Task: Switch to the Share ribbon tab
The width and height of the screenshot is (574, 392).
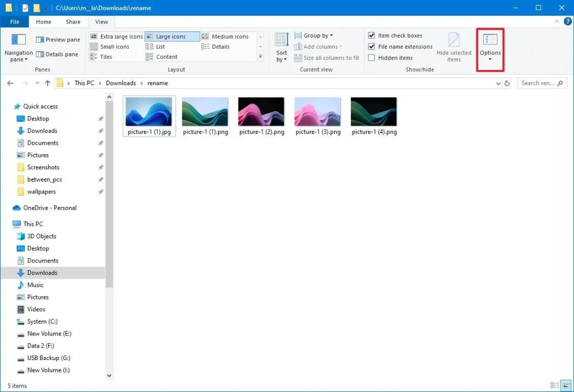Action: [x=73, y=22]
